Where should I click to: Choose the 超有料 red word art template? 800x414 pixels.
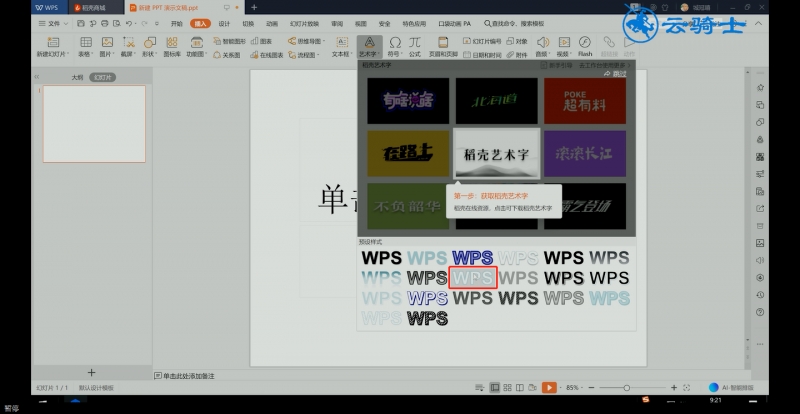[585, 101]
